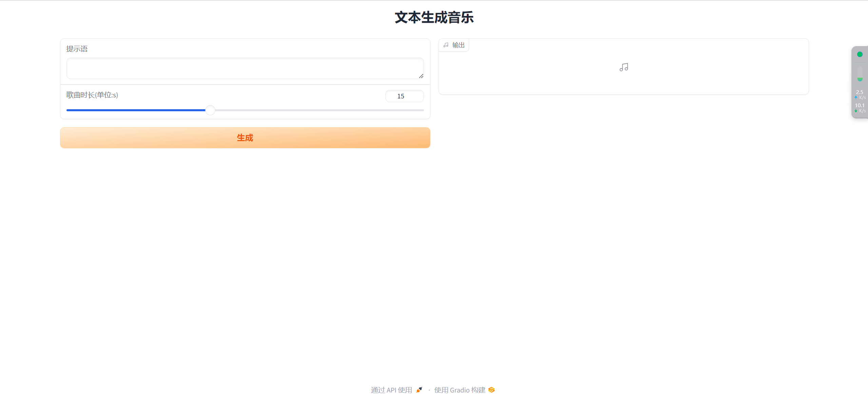Click the prompt textarea resize handle
Viewport: 868px width, 403px height.
pyautogui.click(x=421, y=76)
